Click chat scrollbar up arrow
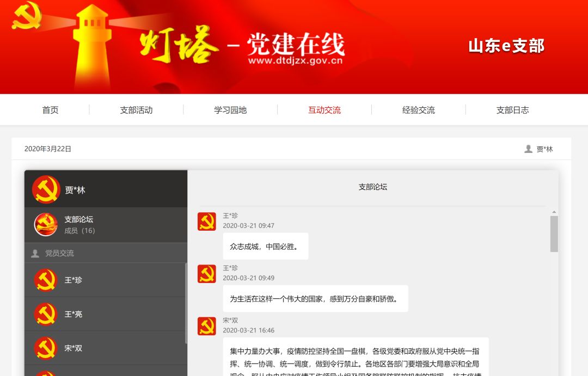The height and width of the screenshot is (376, 588). click(554, 212)
